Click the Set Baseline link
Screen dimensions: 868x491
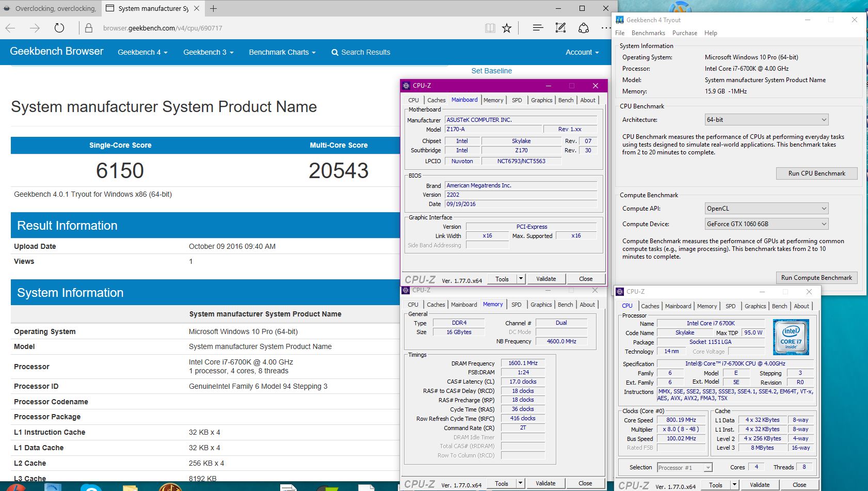(491, 71)
